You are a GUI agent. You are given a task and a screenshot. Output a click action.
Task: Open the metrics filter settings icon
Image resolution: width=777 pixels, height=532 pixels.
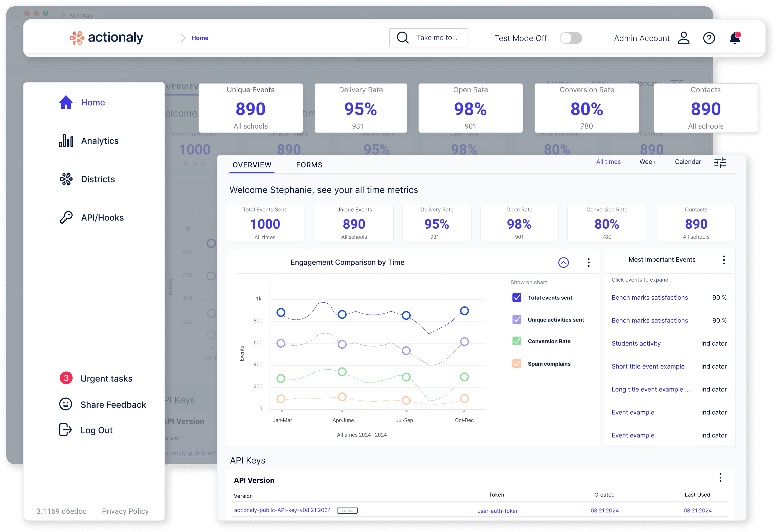click(x=721, y=162)
